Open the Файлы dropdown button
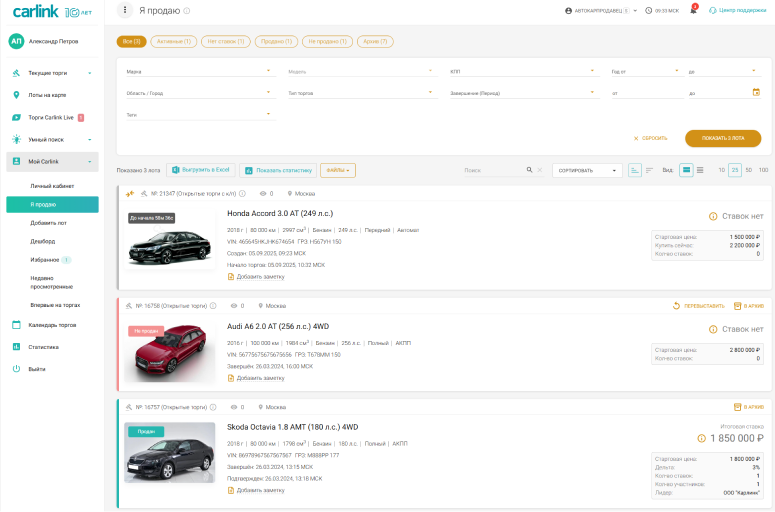Image resolution: width=775 pixels, height=512 pixels. pos(338,170)
